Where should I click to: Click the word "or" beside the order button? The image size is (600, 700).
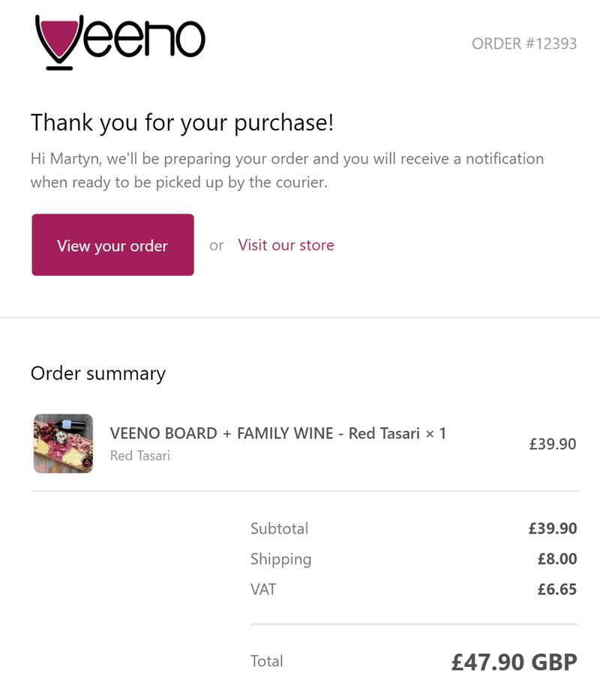coord(217,246)
